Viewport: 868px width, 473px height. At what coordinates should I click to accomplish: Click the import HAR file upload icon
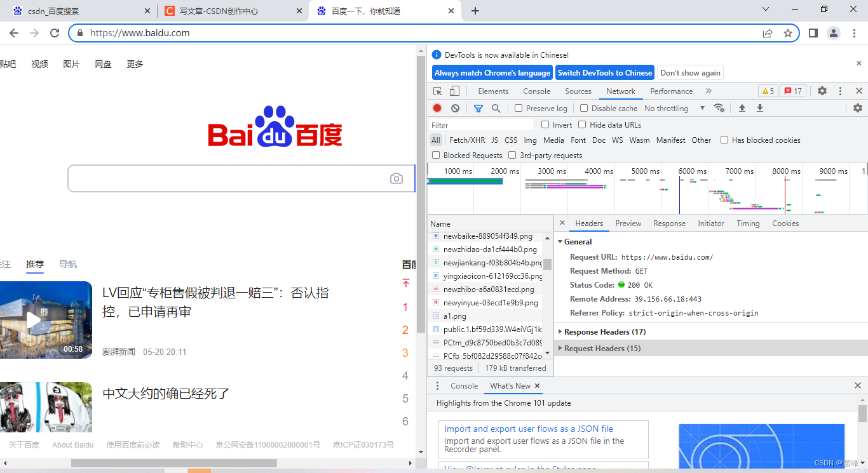click(742, 108)
